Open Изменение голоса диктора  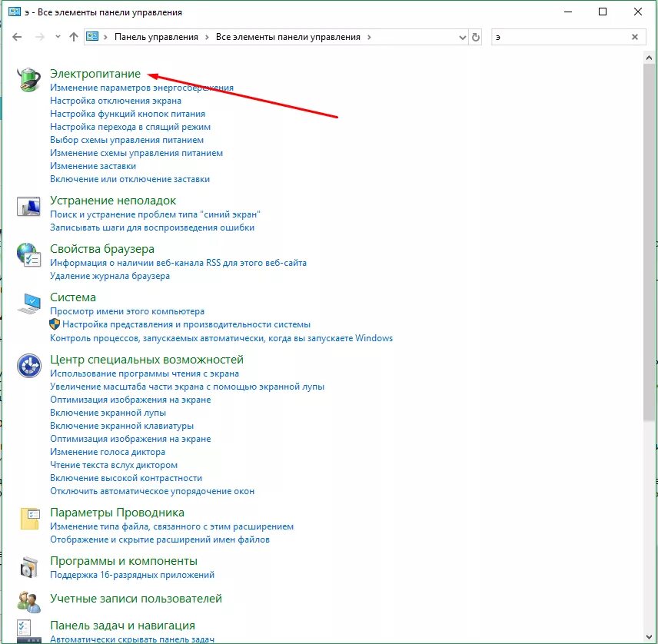(108, 452)
